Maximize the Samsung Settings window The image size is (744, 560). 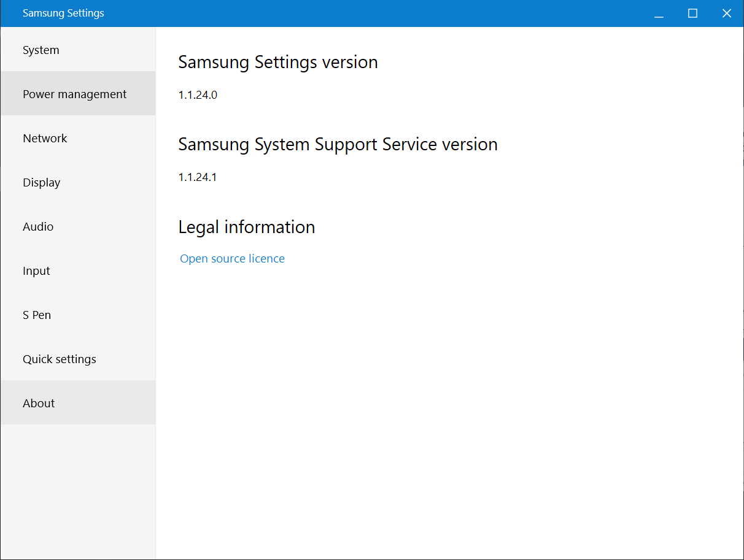tap(693, 13)
